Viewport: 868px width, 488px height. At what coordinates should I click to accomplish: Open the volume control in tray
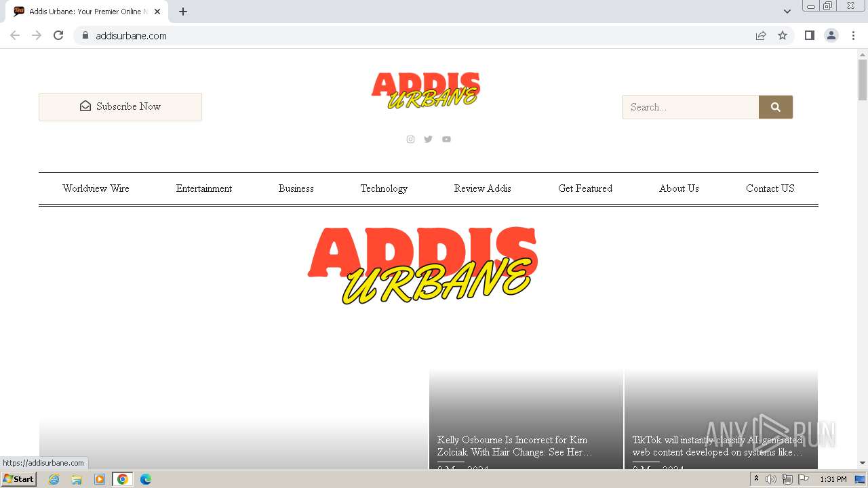771,479
